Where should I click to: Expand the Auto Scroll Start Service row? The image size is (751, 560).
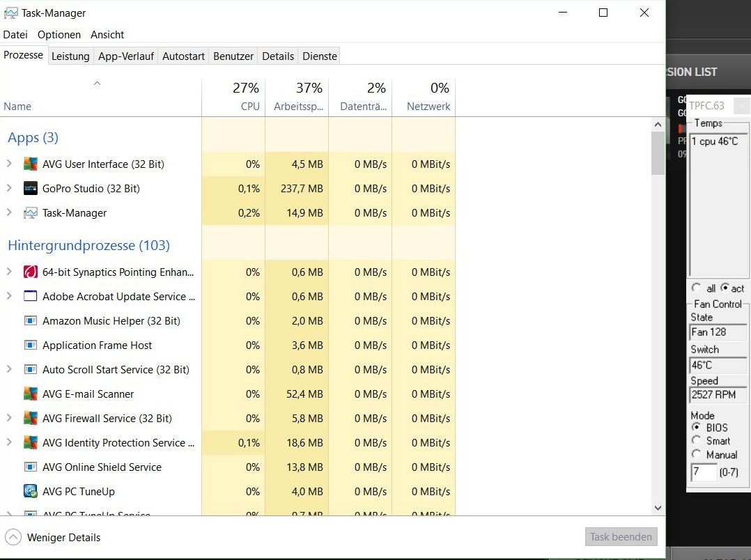pyautogui.click(x=9, y=369)
